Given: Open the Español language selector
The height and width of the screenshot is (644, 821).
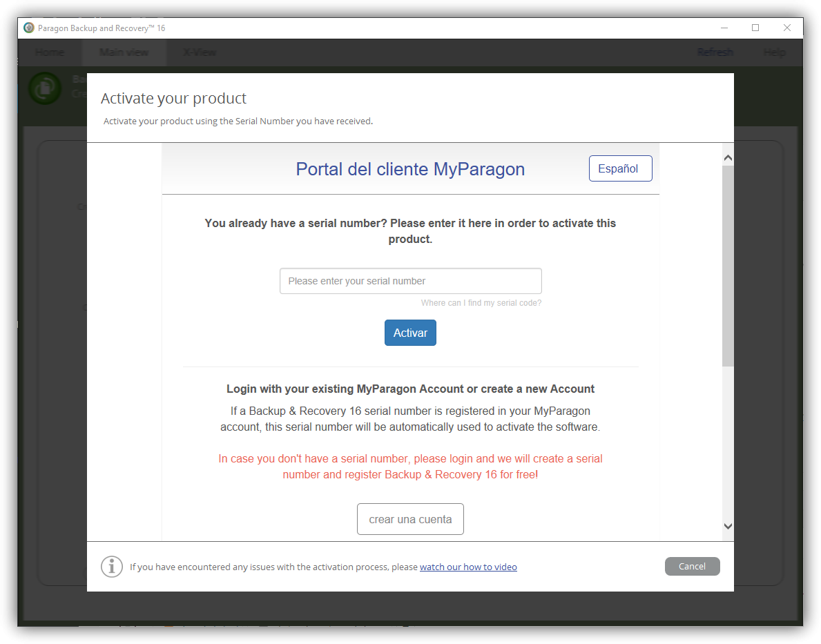Looking at the screenshot, I should 620,168.
